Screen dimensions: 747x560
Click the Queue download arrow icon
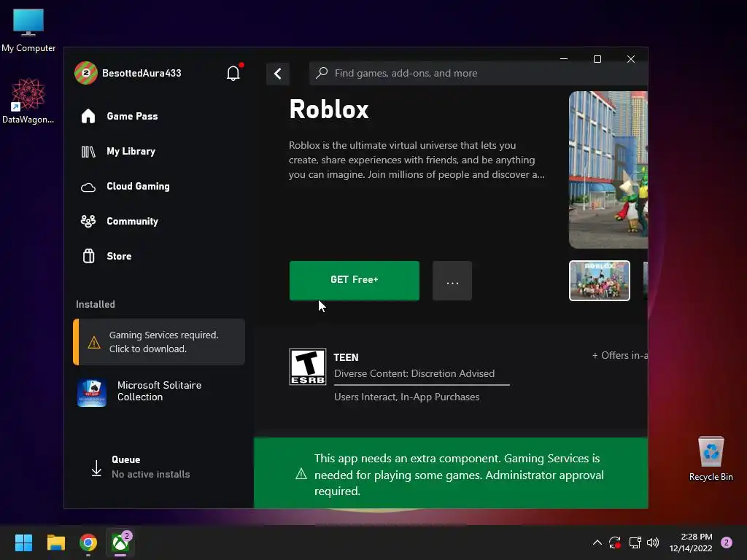click(x=96, y=468)
